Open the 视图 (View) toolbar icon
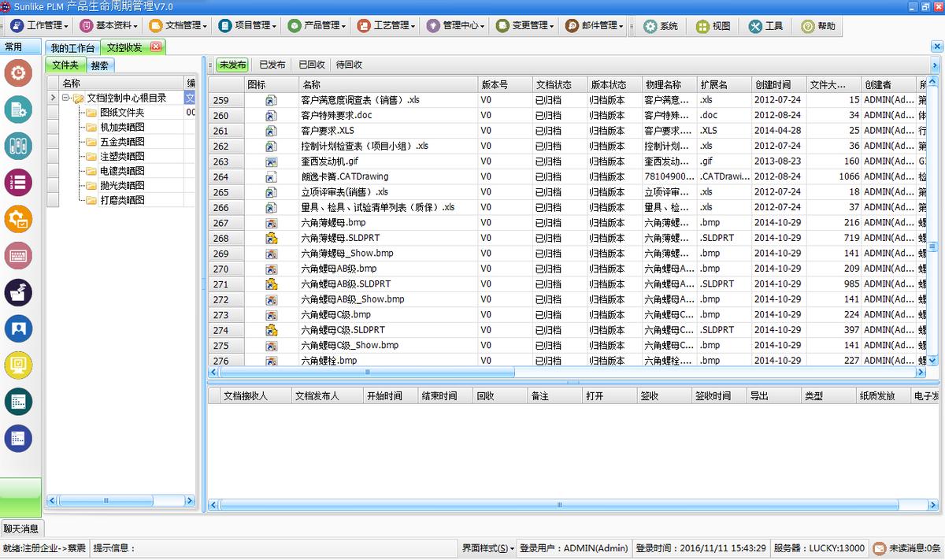Viewport: 945px width, 560px height. click(x=711, y=26)
